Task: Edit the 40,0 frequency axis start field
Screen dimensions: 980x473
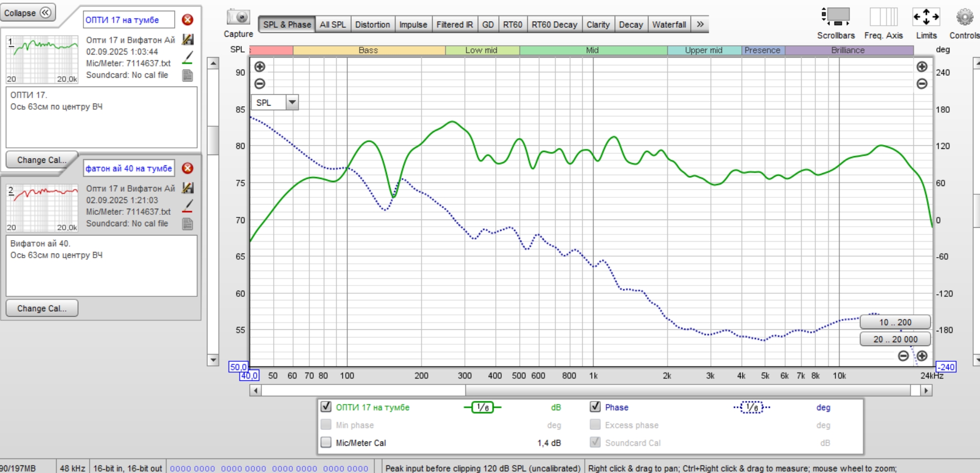Action: click(x=249, y=376)
